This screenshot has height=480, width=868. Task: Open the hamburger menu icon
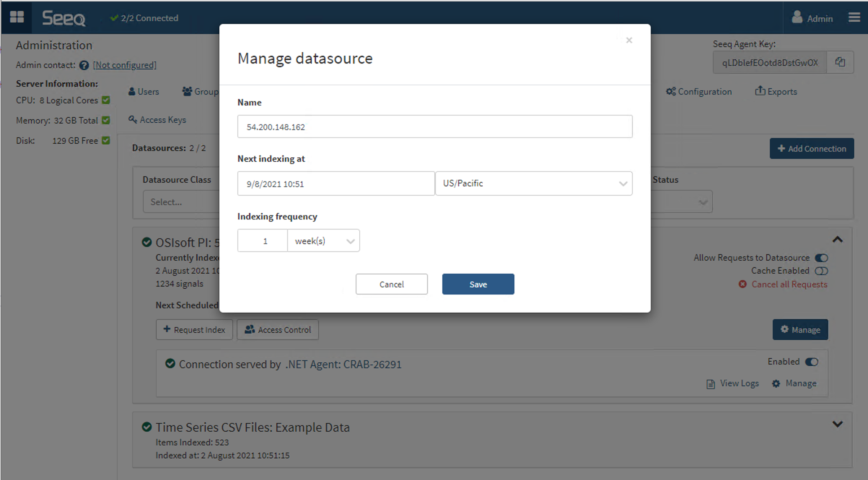point(854,17)
